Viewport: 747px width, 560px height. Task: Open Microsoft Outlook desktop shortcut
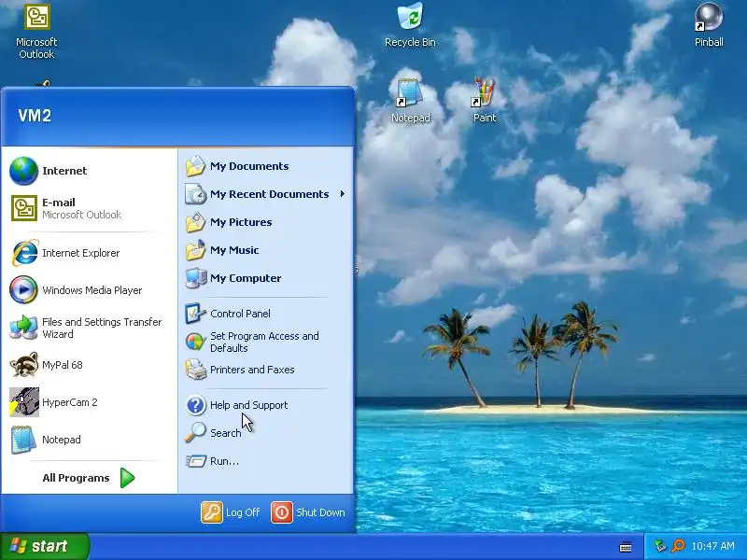[x=36, y=32]
